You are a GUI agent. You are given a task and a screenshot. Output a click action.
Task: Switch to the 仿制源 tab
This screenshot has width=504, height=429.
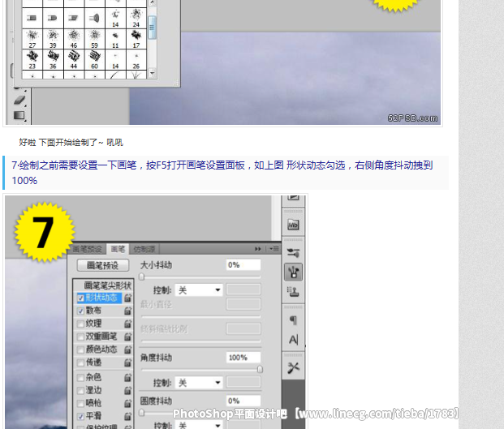[144, 249]
